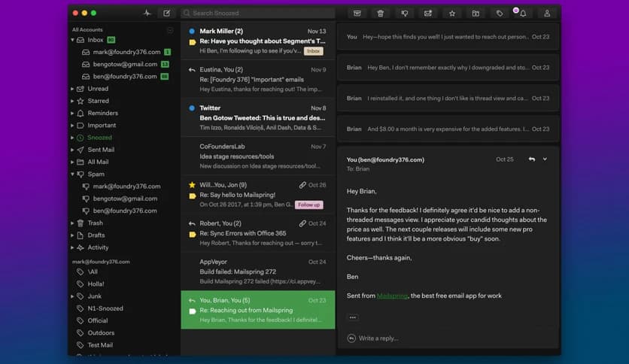
Task: Click the tag icon beside Official label
Action: (81, 320)
